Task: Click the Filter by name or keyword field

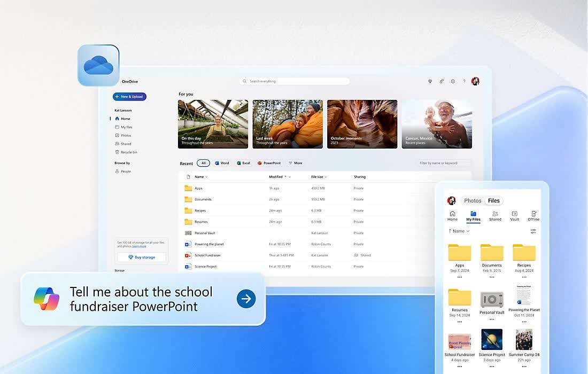Action: 445,163
